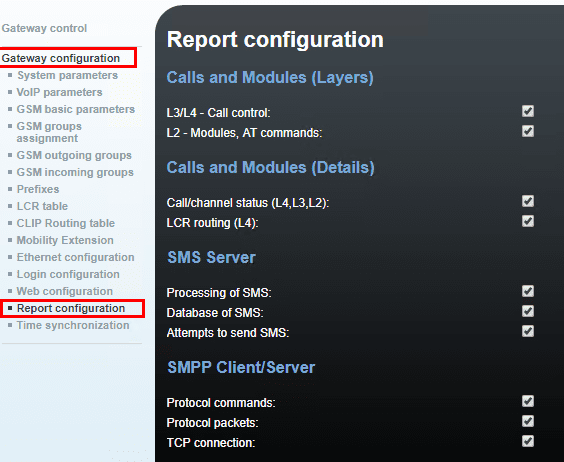Screen dimensions: 564x462
Task: Uncheck L3/L4 Call control reporting
Action: (x=528, y=111)
